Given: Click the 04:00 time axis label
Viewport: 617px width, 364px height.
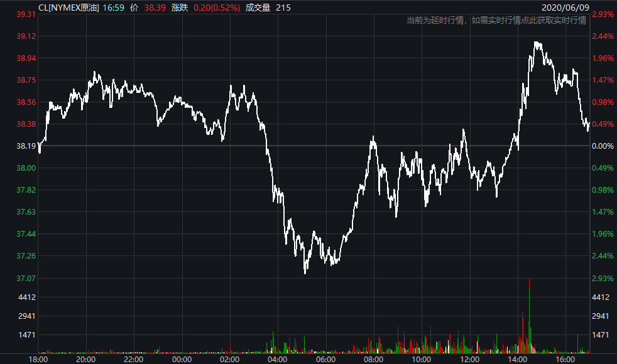Looking at the screenshot, I should click(278, 359).
